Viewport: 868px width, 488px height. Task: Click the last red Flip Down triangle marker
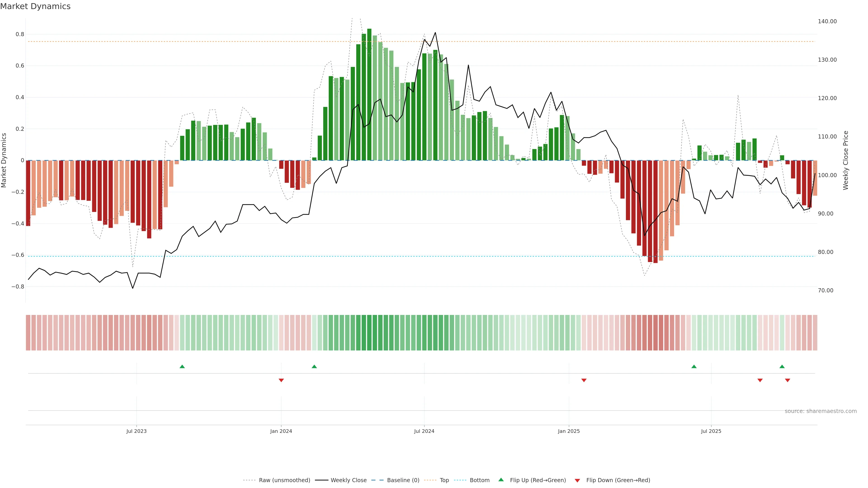point(788,380)
